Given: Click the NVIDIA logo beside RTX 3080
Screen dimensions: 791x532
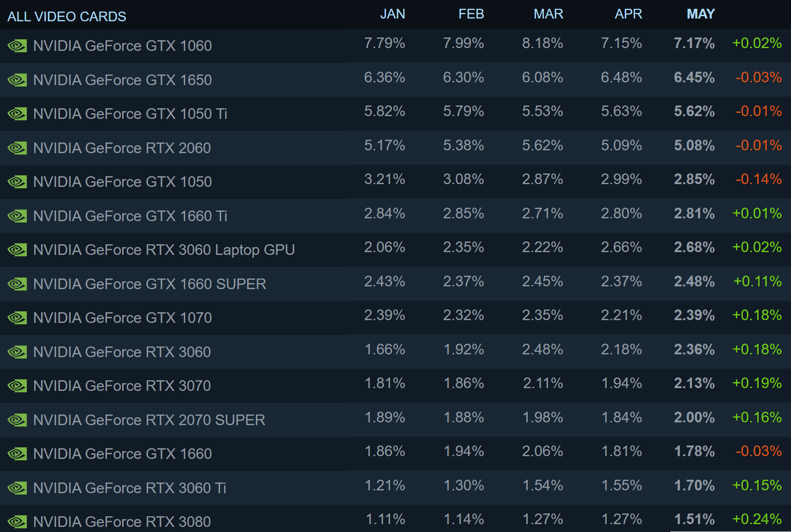Looking at the screenshot, I should [x=17, y=522].
